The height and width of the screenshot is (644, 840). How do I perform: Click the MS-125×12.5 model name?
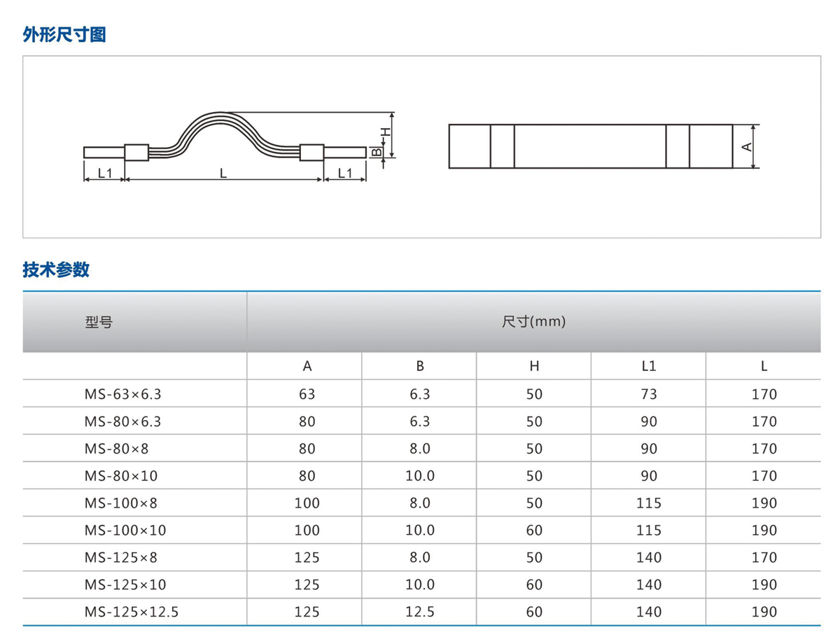click(x=132, y=612)
